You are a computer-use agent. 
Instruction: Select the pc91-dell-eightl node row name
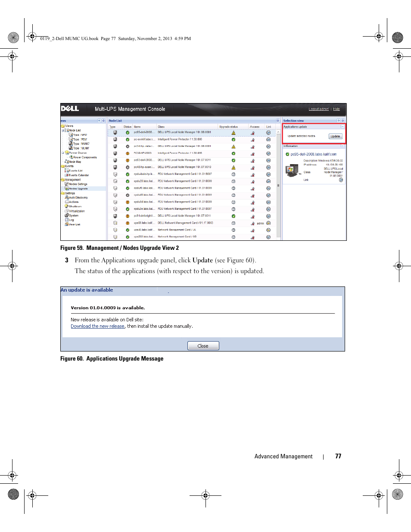pyautogui.click(x=144, y=216)
